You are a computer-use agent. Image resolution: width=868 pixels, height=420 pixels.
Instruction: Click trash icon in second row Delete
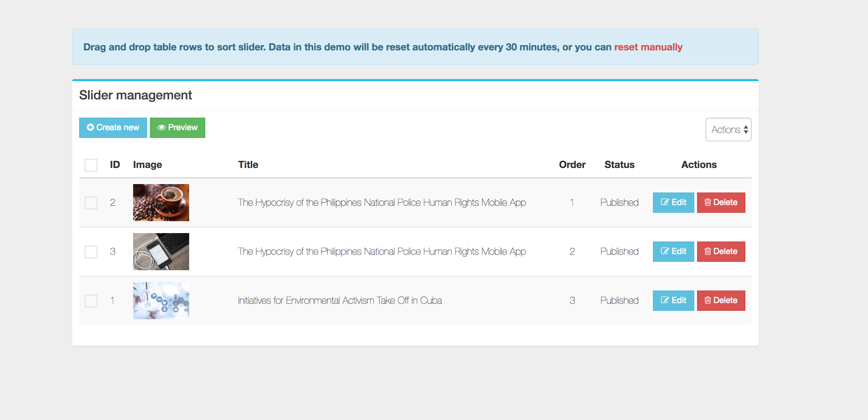[x=708, y=251]
